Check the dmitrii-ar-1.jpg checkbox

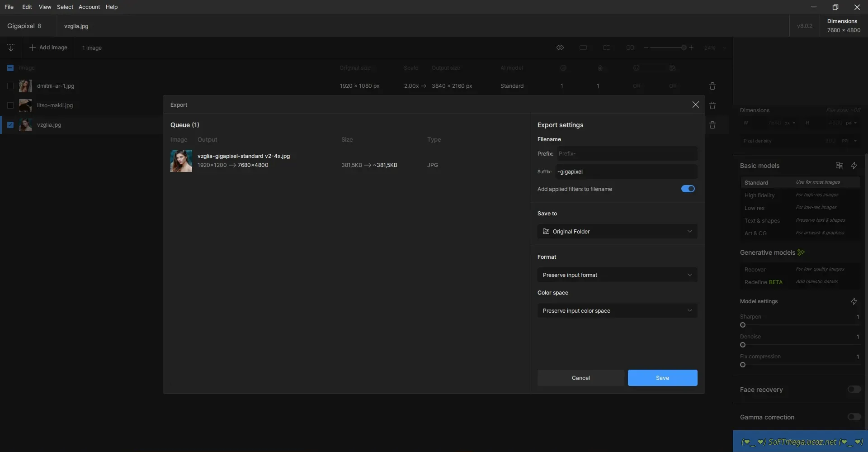[10, 86]
